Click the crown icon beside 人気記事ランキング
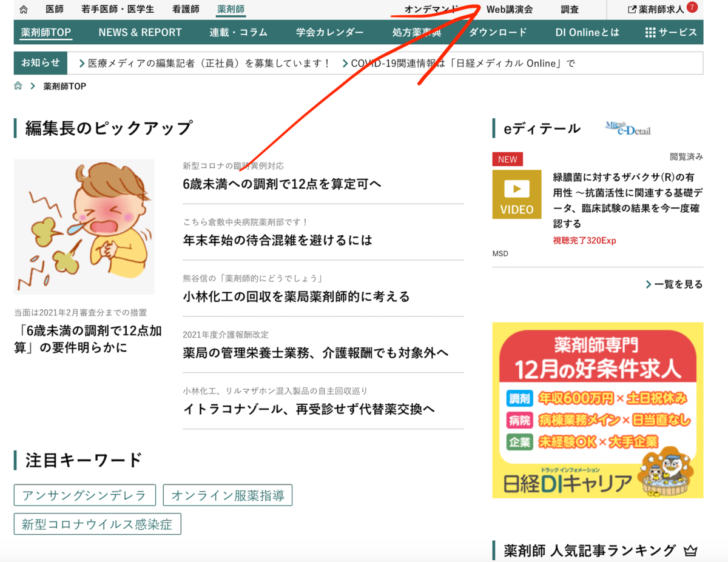Image resolution: width=728 pixels, height=562 pixels. [690, 551]
